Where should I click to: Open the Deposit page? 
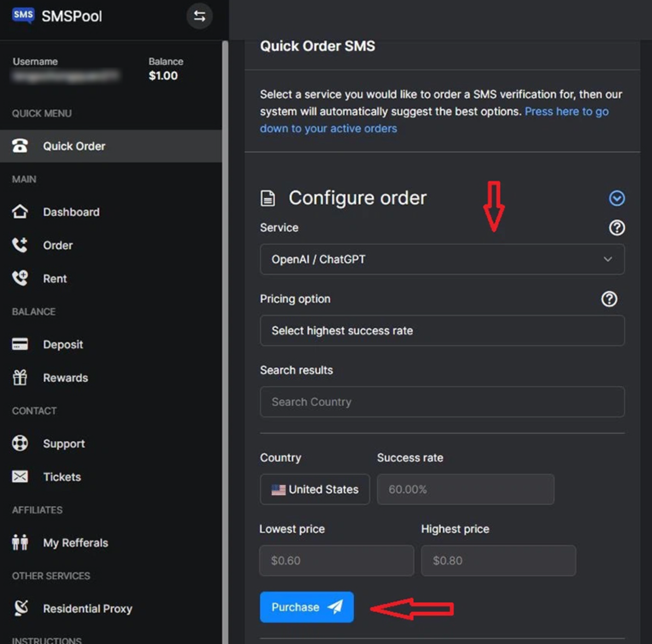click(x=63, y=344)
